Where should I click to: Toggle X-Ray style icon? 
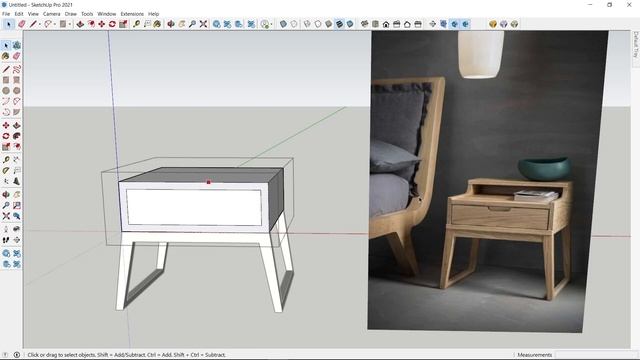point(283,24)
